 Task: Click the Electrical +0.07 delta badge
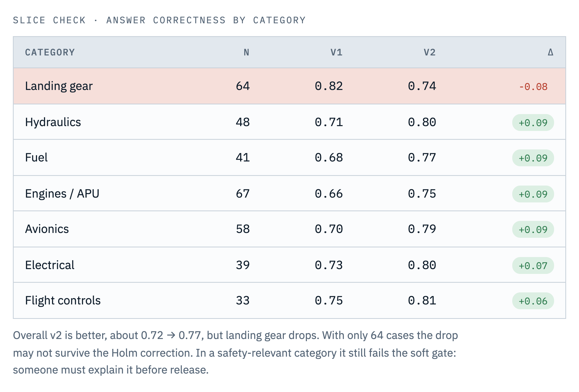[x=533, y=266]
